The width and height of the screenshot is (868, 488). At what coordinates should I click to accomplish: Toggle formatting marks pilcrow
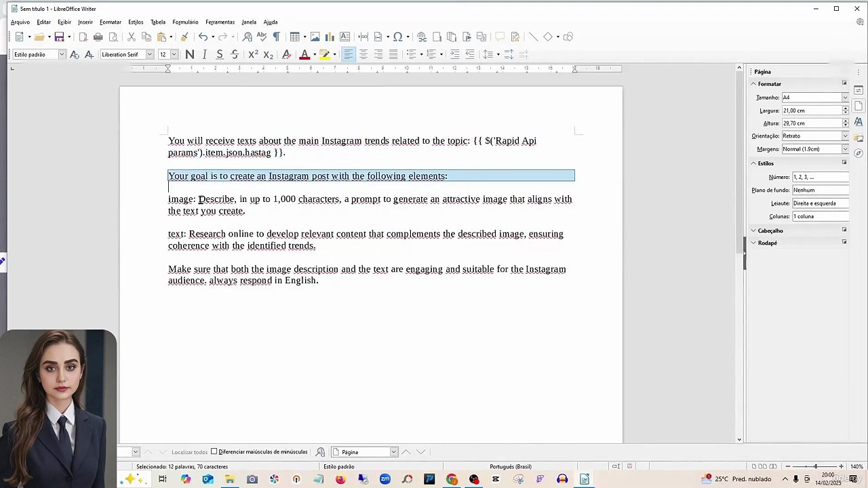(277, 37)
